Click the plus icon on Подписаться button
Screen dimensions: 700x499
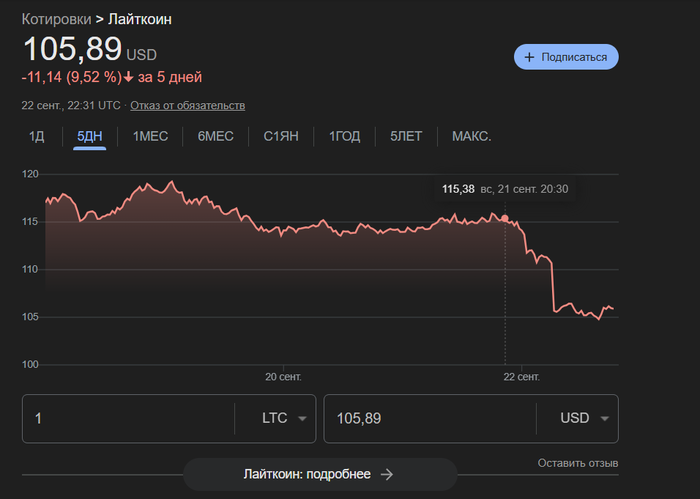[529, 57]
